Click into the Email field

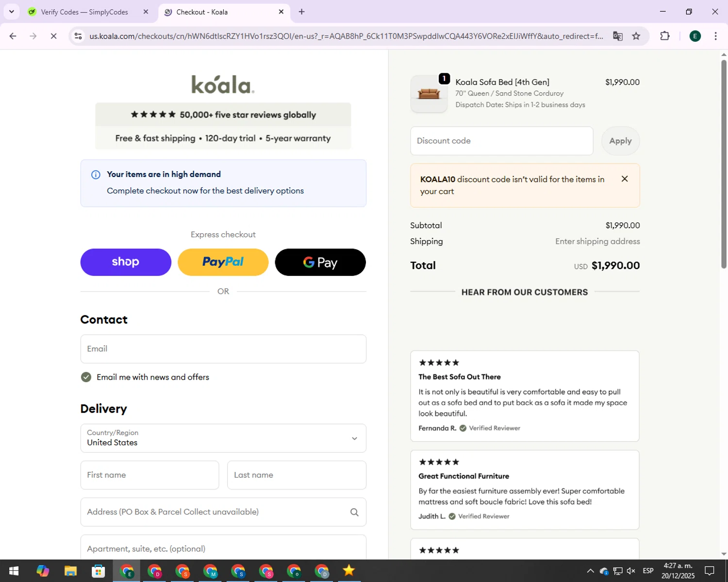pyautogui.click(x=223, y=349)
